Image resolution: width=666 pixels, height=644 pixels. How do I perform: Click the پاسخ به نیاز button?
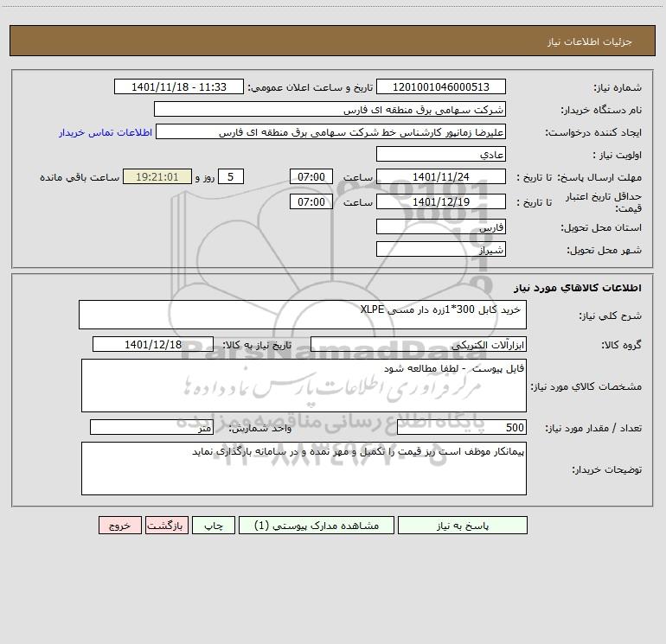pyautogui.click(x=463, y=525)
